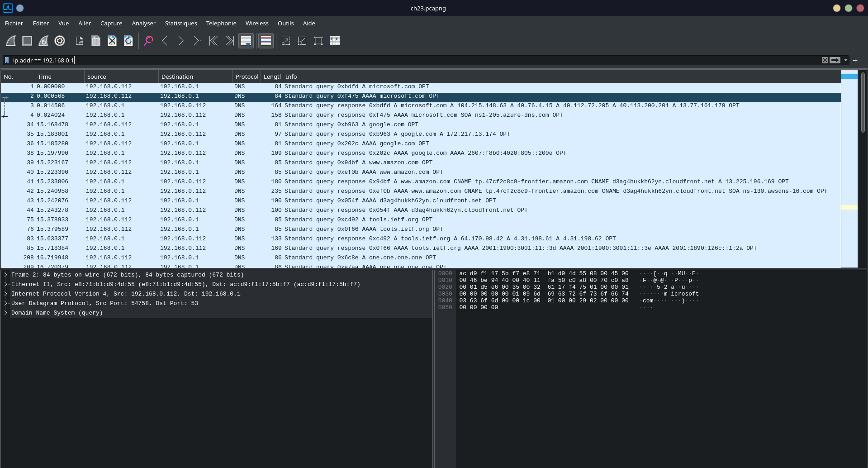This screenshot has width=868, height=468.
Task: Toggle packet colorization rules
Action: pyautogui.click(x=266, y=41)
